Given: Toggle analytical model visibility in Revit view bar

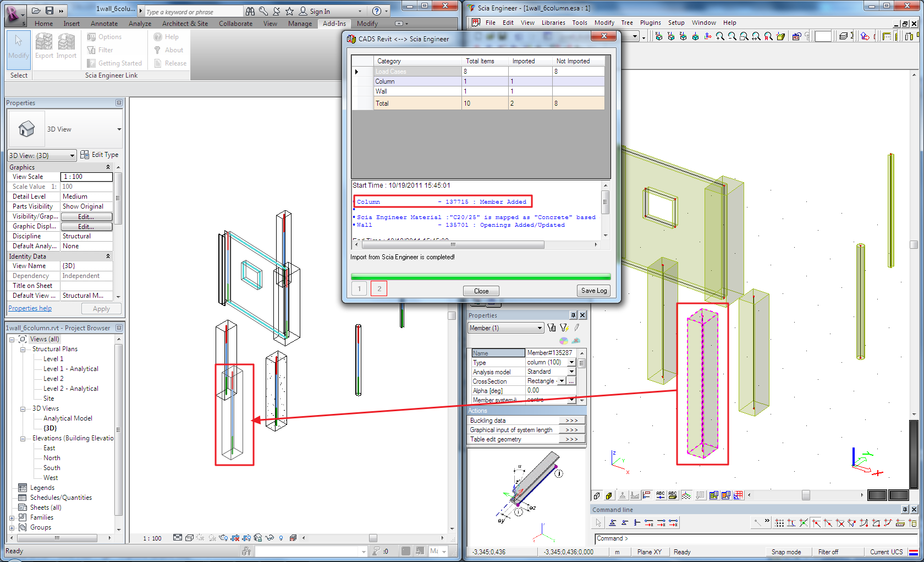Looking at the screenshot, I should (293, 538).
